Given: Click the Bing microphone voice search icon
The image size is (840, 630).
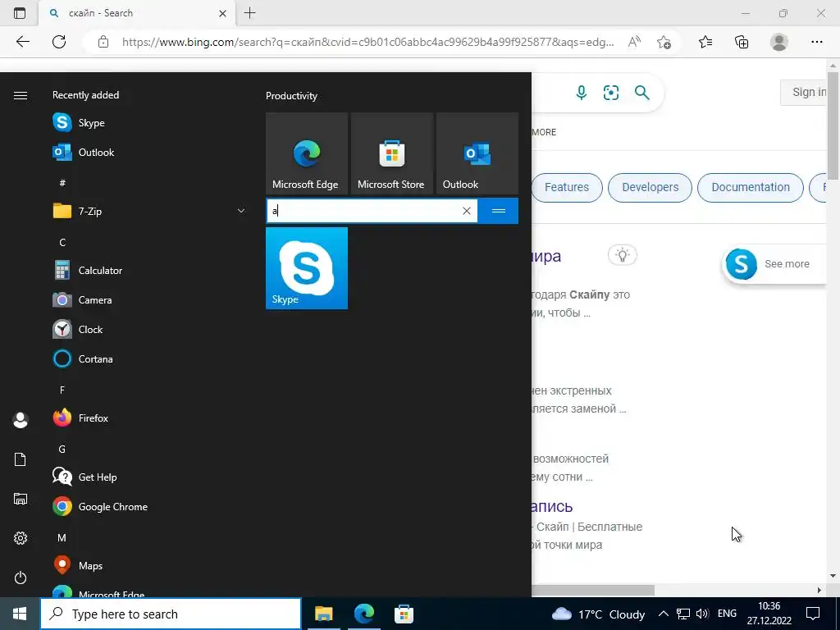Looking at the screenshot, I should pyautogui.click(x=582, y=93).
